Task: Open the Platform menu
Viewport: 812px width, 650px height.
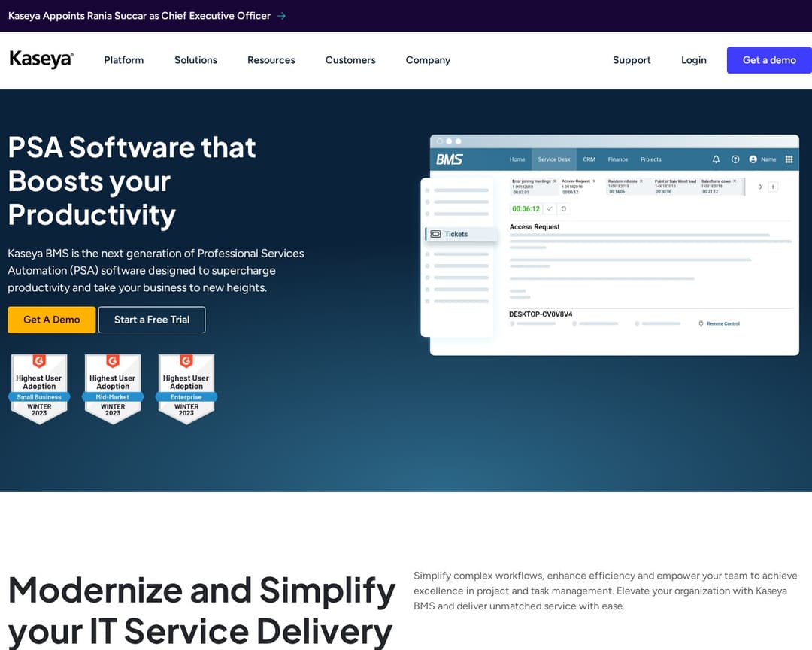Action: click(x=124, y=60)
